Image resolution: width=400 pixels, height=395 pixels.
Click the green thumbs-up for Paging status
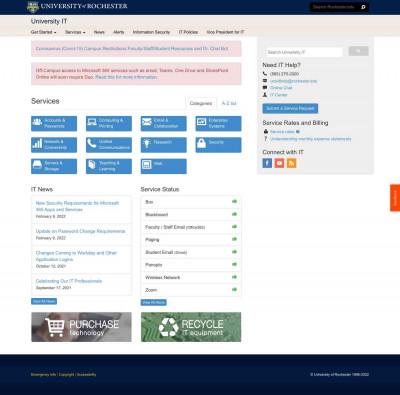[234, 239]
